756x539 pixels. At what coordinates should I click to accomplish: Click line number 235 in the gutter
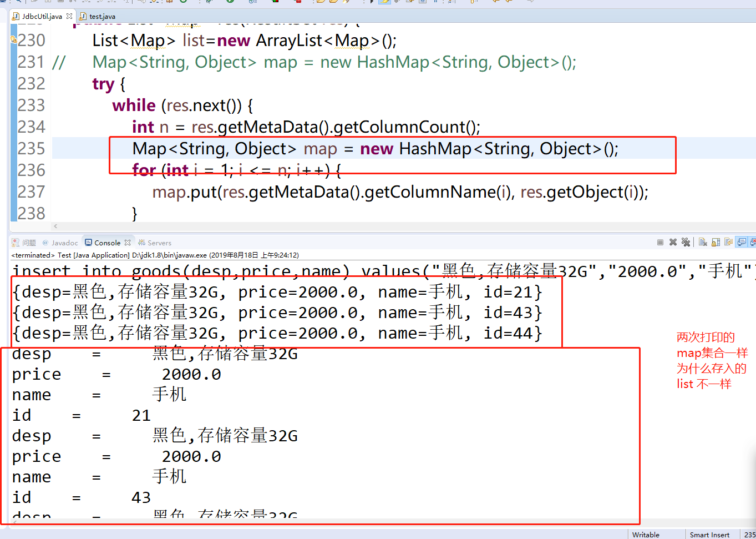coord(32,148)
